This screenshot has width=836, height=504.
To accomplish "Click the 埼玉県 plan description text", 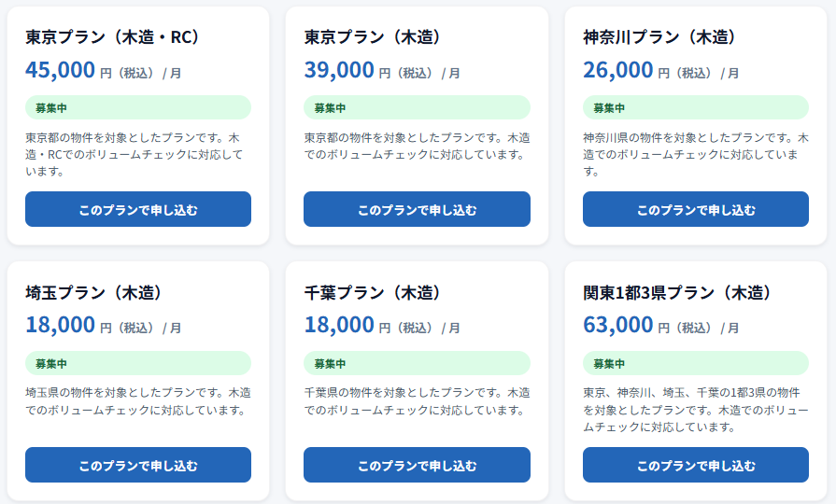I will [x=138, y=401].
